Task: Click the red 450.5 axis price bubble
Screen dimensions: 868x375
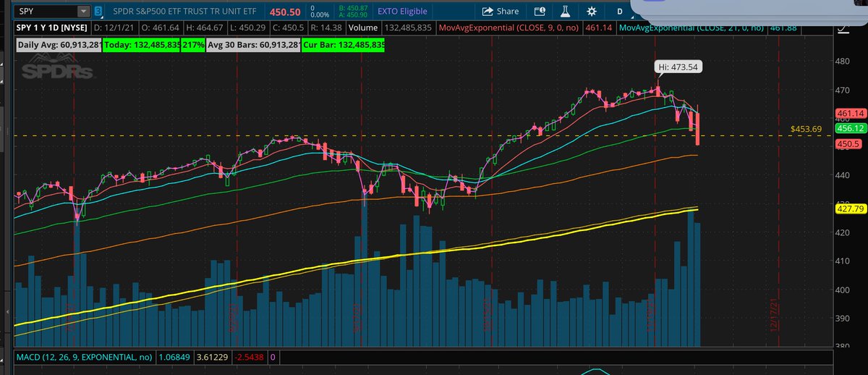Action: point(848,144)
